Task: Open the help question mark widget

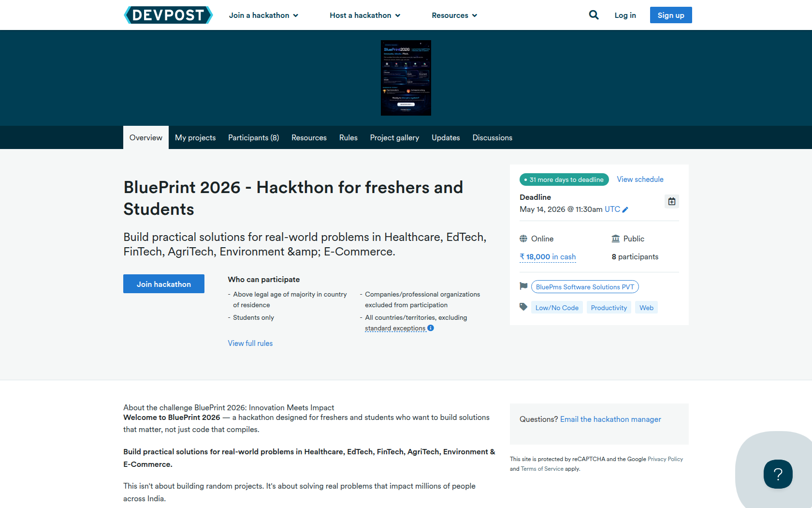Action: coord(778,474)
